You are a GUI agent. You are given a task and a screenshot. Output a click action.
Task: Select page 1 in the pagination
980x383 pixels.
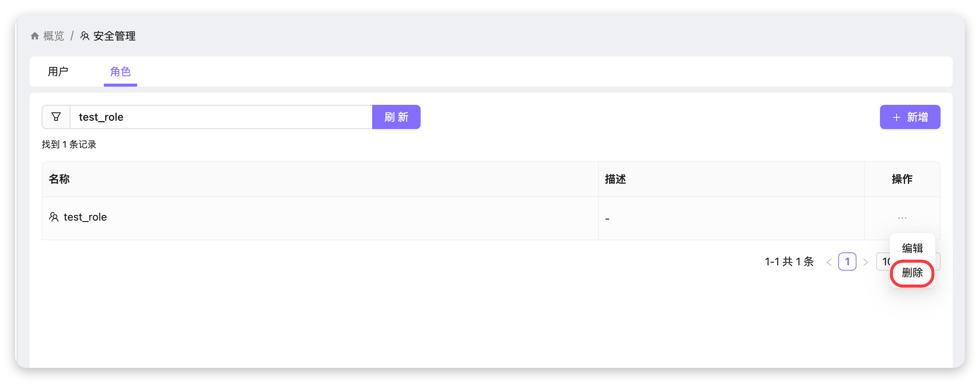(x=847, y=262)
